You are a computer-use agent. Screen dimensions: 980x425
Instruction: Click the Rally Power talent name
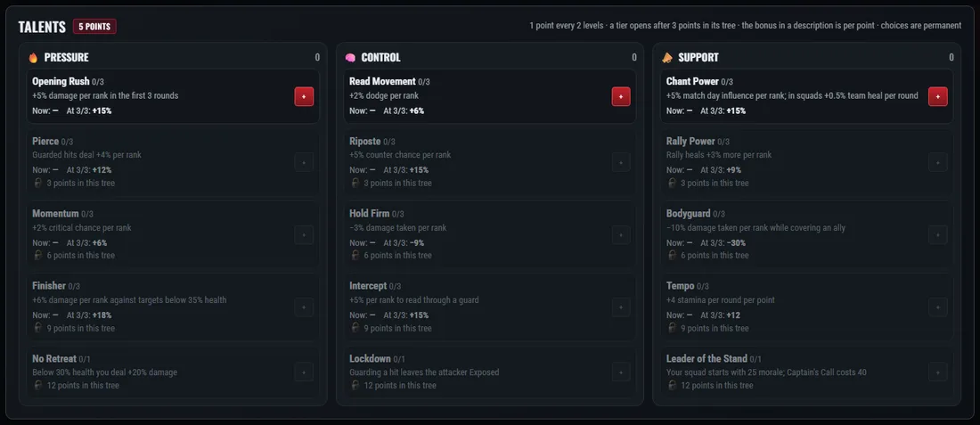(x=690, y=142)
